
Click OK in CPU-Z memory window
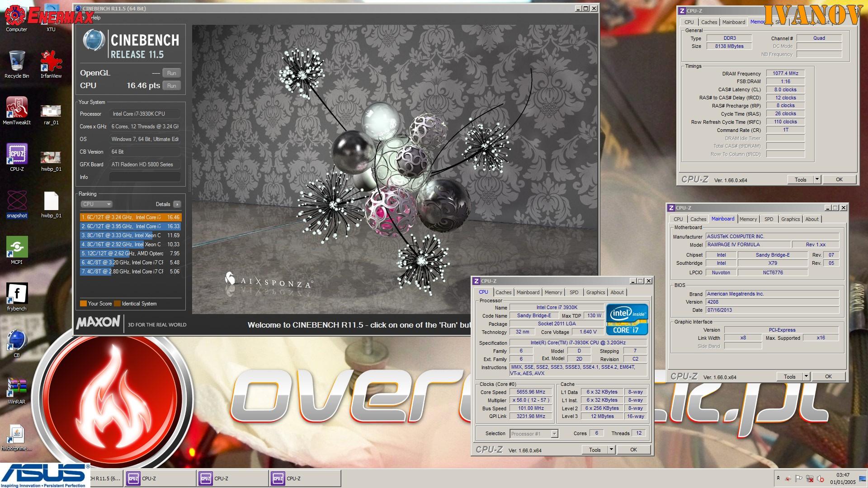tap(839, 179)
